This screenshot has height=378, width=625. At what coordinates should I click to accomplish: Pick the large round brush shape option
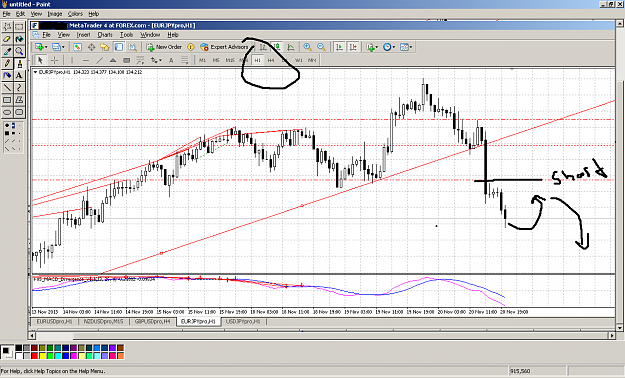click(7, 125)
